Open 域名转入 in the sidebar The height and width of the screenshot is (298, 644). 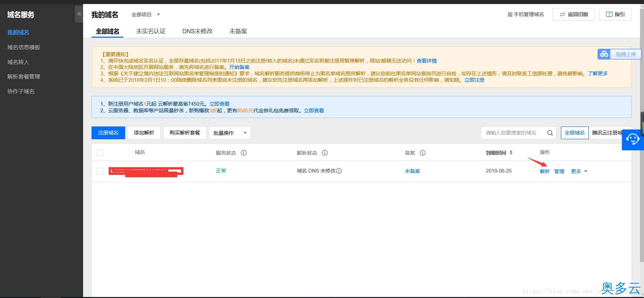click(x=18, y=62)
